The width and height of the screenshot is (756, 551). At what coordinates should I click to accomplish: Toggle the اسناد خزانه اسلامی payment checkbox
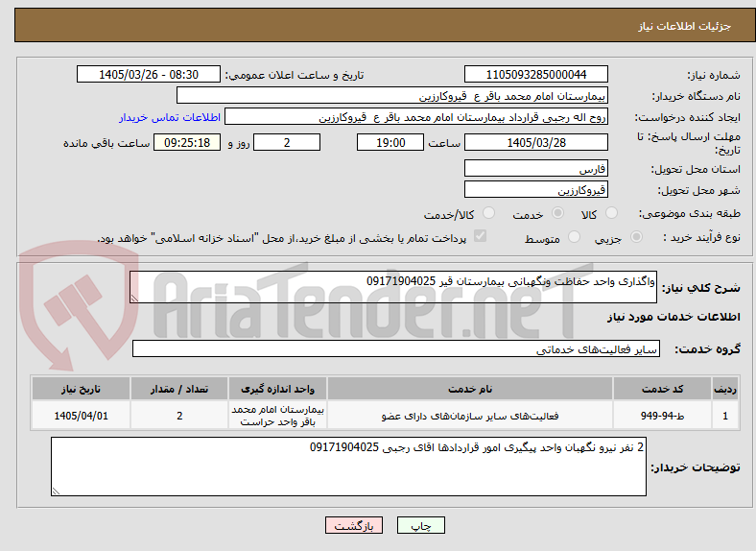coord(481,236)
